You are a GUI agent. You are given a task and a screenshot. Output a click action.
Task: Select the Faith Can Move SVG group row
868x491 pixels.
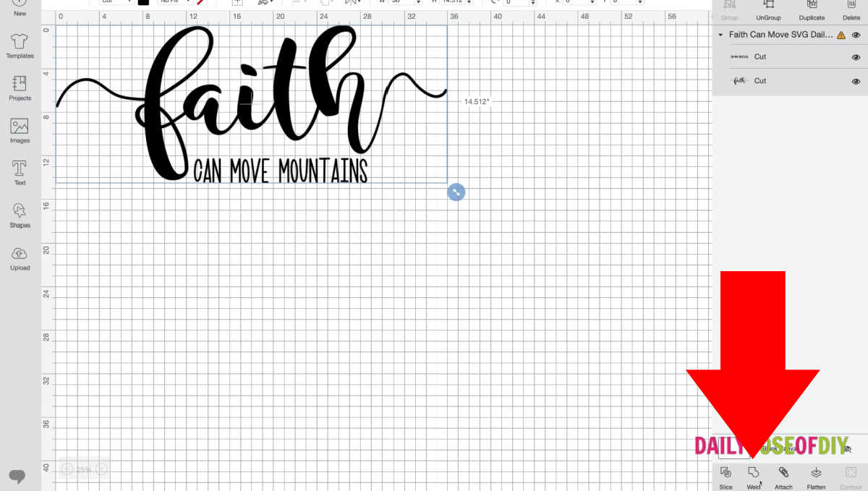790,35
